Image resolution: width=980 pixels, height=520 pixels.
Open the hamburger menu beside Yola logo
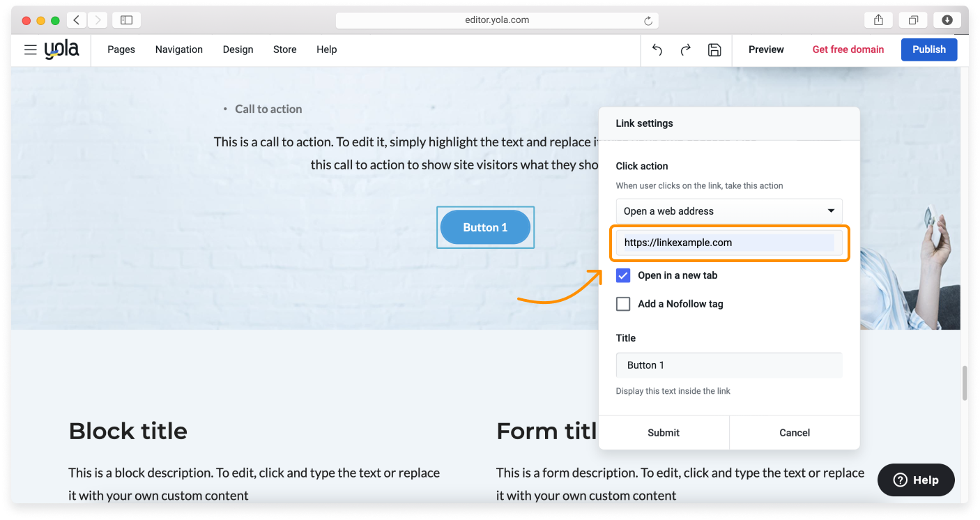tap(30, 49)
